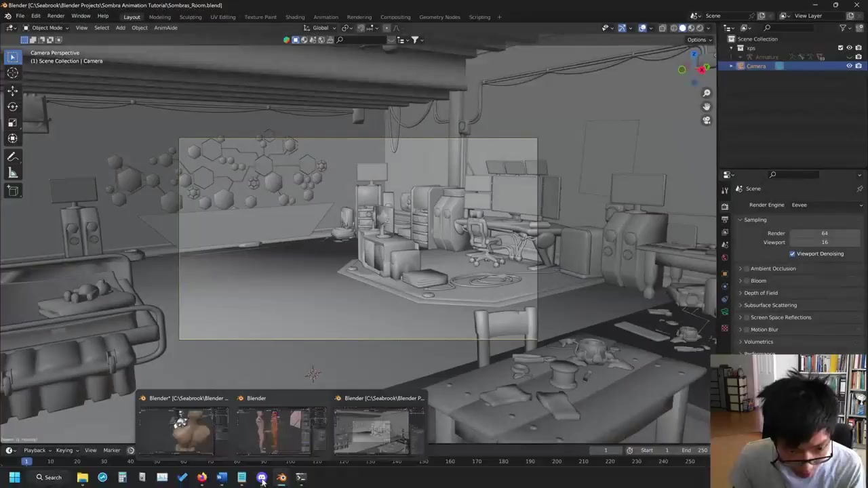Open the Object Mode dropdown
This screenshot has width=868, height=488.
click(x=46, y=28)
